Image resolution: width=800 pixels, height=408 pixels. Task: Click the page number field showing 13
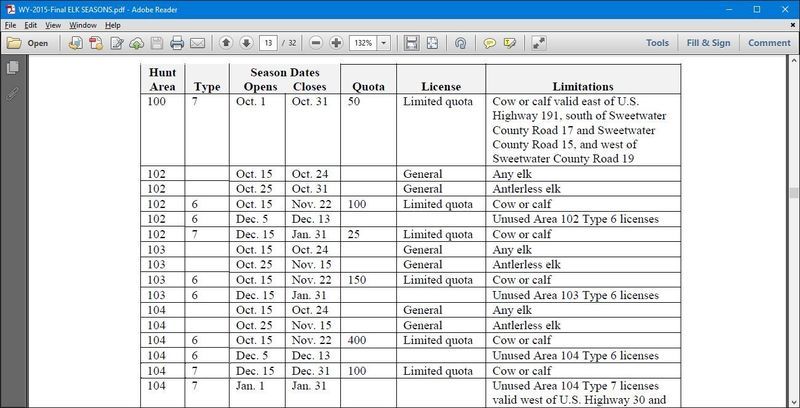tap(268, 43)
